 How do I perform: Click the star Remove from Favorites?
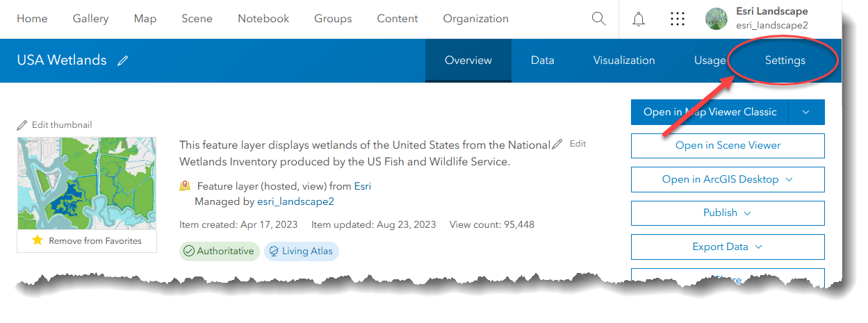(x=38, y=240)
